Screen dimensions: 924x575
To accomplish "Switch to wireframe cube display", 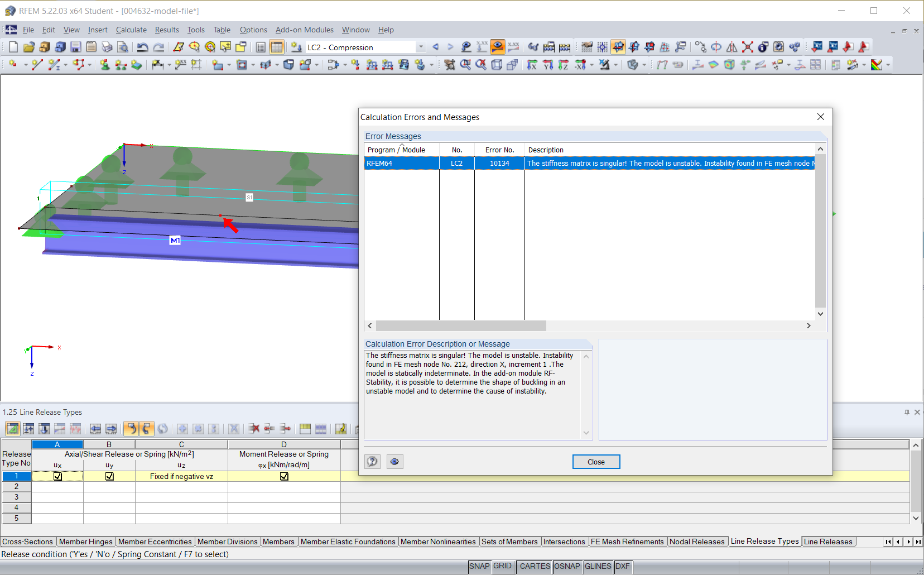I will tap(497, 65).
